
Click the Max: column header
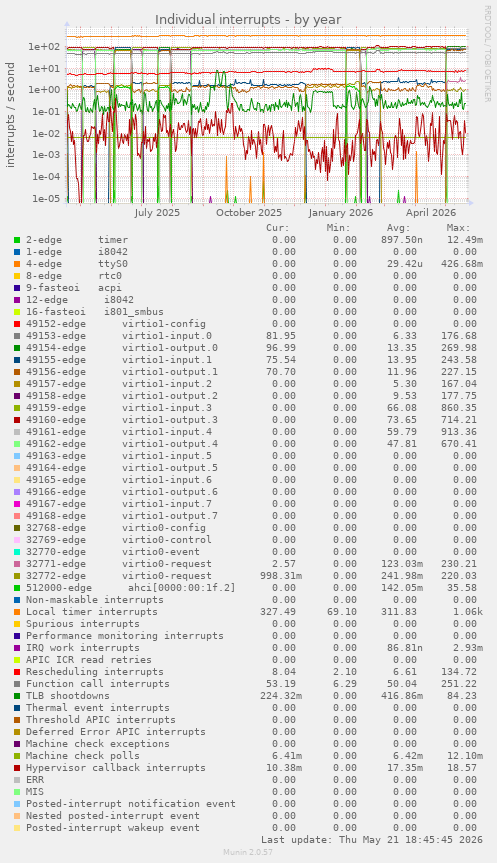pyautogui.click(x=458, y=228)
